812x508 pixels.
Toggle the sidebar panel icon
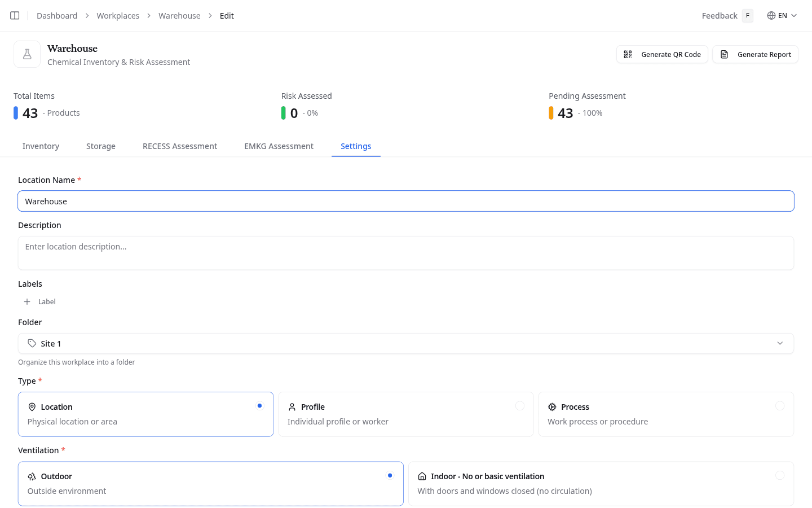[15, 16]
